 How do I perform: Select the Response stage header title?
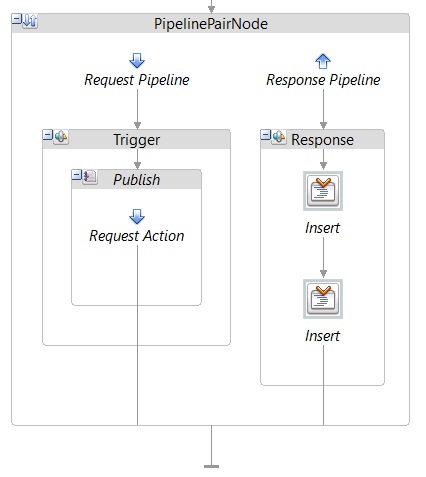322,140
